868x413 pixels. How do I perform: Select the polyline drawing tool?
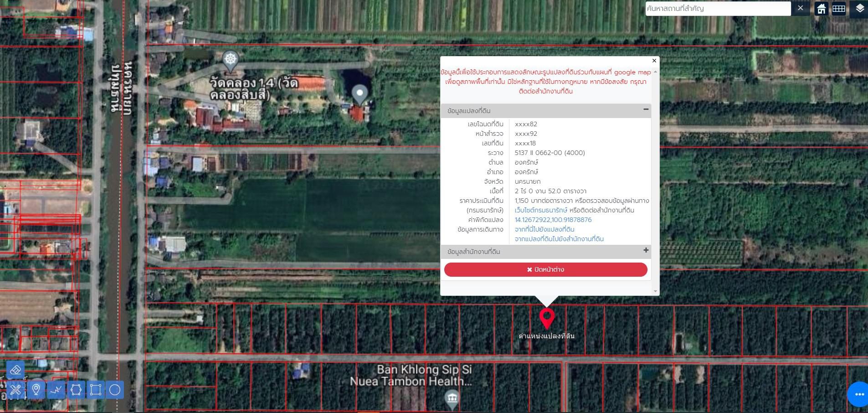click(56, 390)
